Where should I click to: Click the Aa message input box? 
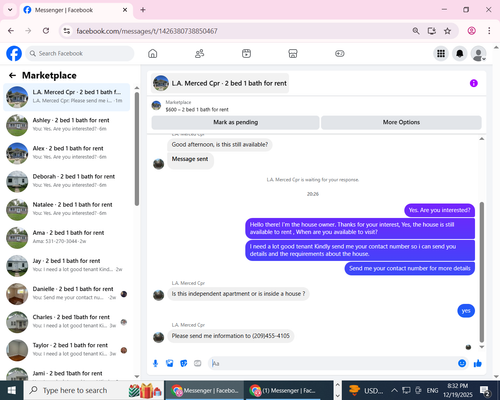click(x=333, y=363)
